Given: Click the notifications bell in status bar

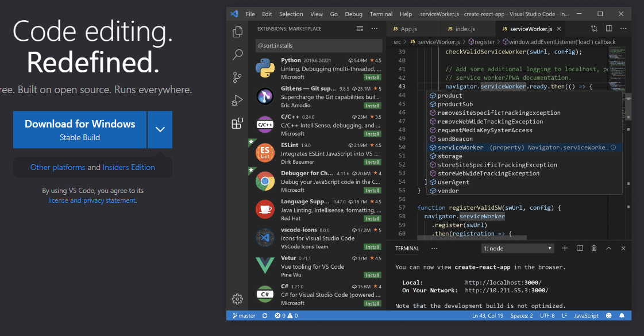Looking at the screenshot, I should (622, 316).
